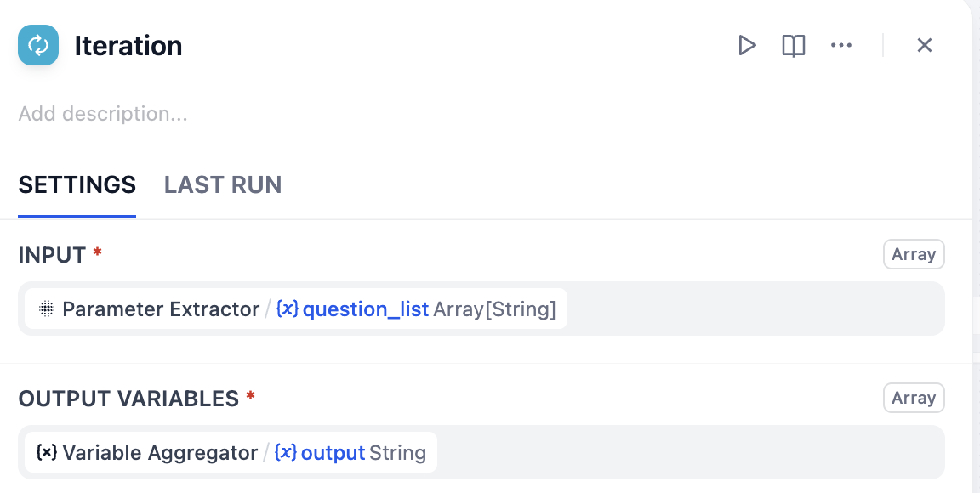Screen dimensions: 980x493
Task: Open the three-dots more options menu
Action: [841, 45]
